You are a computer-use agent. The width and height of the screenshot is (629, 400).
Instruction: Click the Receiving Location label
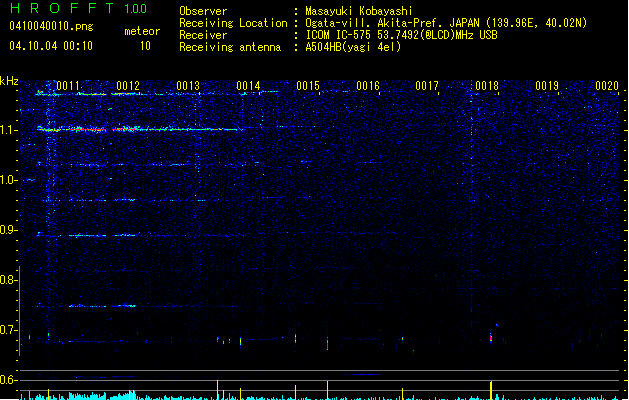[233, 23]
